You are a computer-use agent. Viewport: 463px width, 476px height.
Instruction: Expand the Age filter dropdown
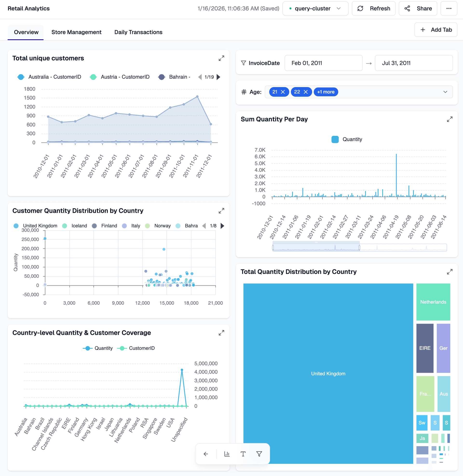(x=445, y=92)
